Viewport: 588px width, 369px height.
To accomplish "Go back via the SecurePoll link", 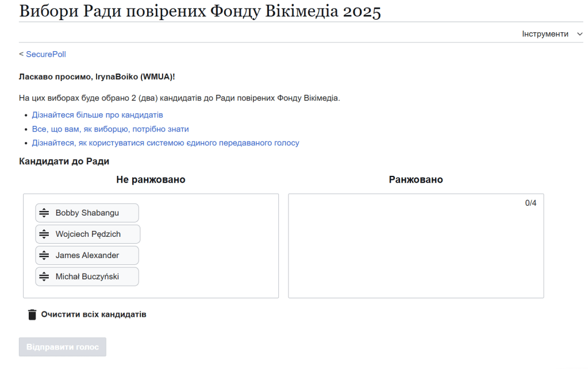I will 46,54.
